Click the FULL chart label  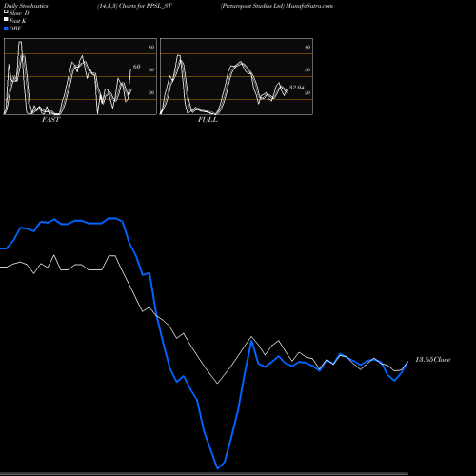coord(208,120)
